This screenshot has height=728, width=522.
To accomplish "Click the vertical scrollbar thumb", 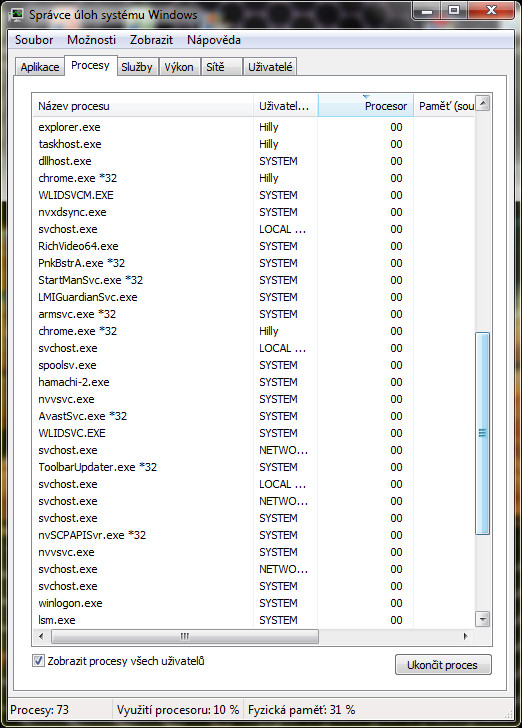I will click(x=483, y=433).
